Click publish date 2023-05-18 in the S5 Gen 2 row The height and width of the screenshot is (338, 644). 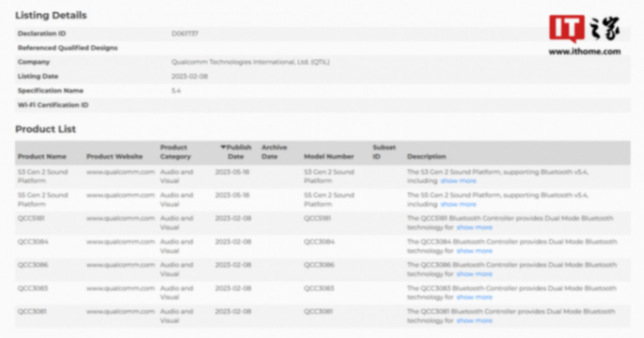point(233,195)
